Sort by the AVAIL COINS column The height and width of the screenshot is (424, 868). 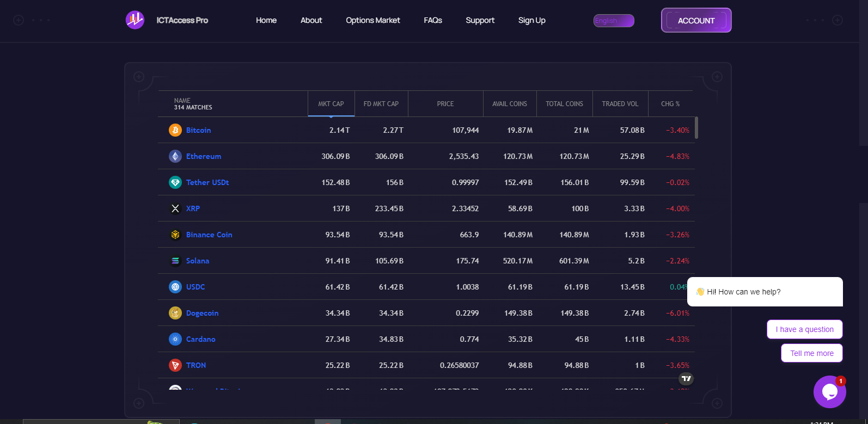coord(510,103)
